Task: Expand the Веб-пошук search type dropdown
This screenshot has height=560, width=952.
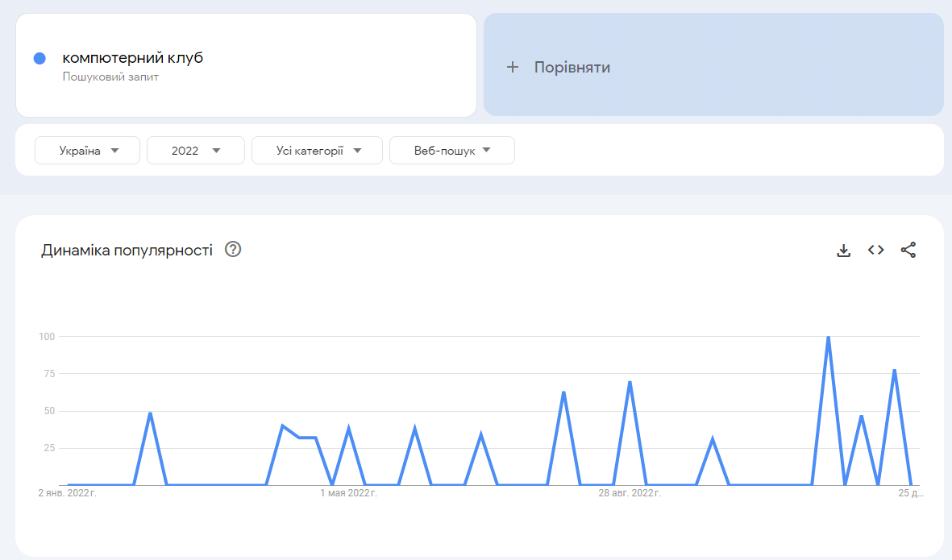Action: (452, 151)
